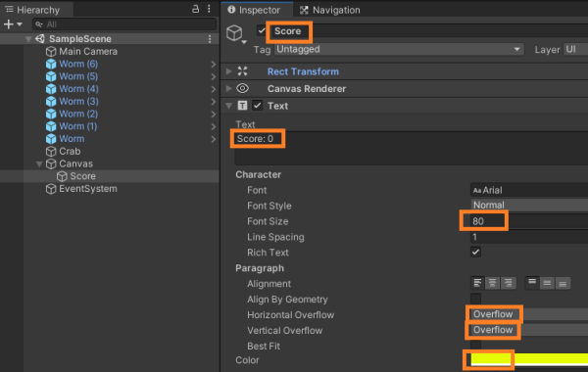Select bottom vertical alignment icon
Image resolution: width=588 pixels, height=372 pixels.
(563, 283)
